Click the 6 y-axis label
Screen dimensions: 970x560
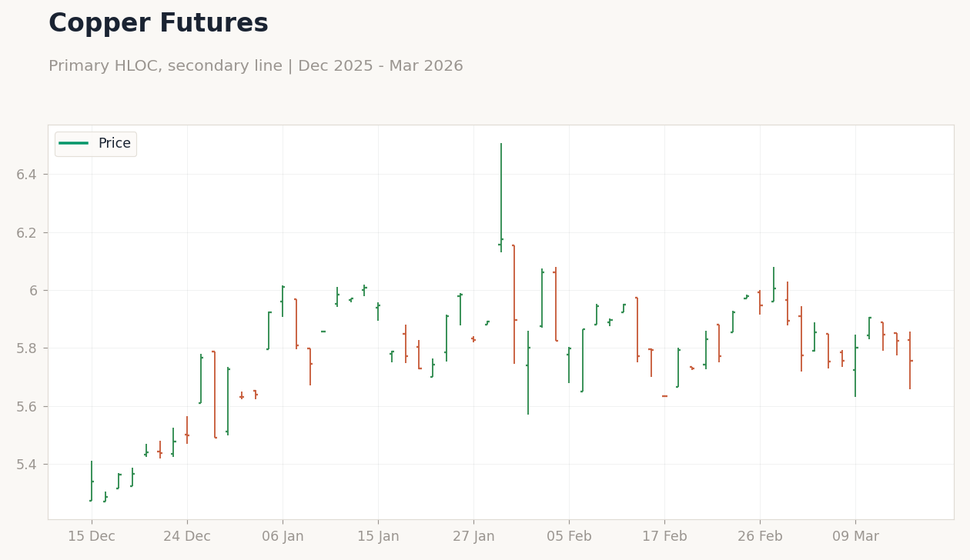coord(34,290)
